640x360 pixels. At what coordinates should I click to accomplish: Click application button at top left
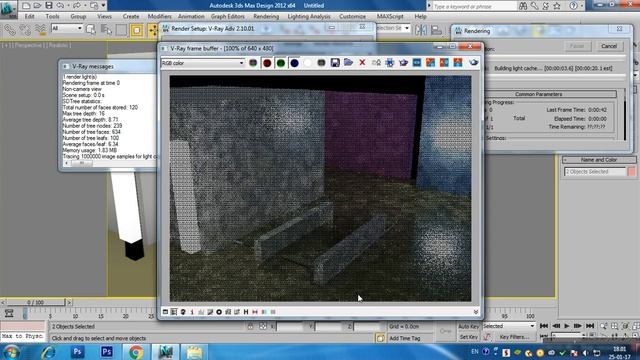[x=8, y=9]
